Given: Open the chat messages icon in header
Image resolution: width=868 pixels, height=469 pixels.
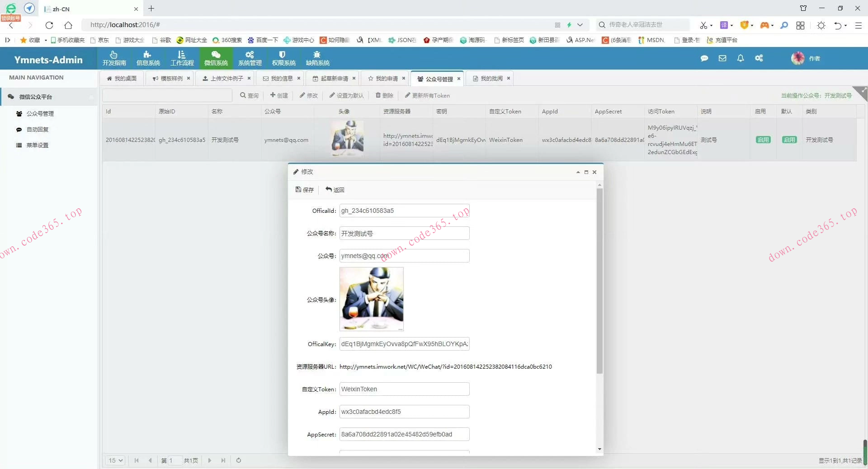Looking at the screenshot, I should pyautogui.click(x=704, y=58).
